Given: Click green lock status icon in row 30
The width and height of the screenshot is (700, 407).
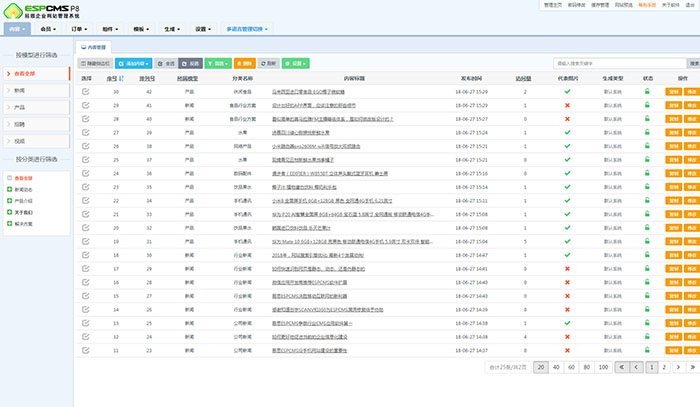Looking at the screenshot, I should (x=647, y=91).
